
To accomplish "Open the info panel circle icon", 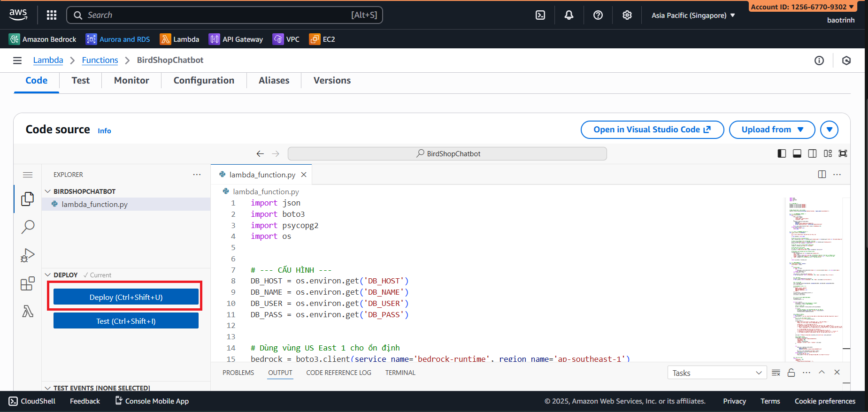I will coord(819,61).
